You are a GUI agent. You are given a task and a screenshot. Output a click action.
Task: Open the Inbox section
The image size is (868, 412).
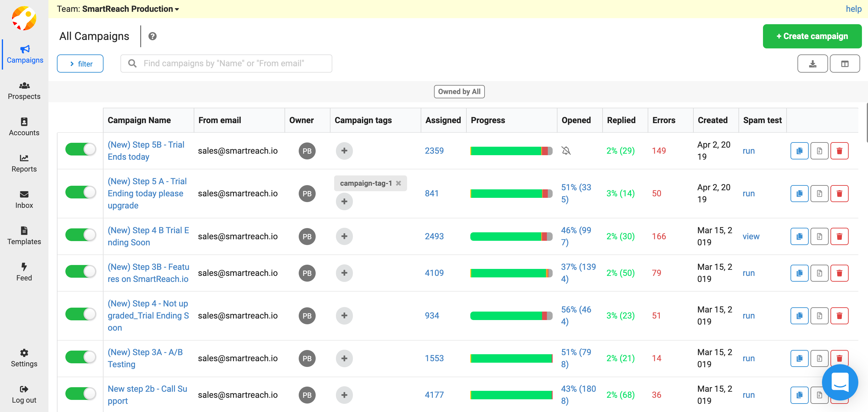[24, 199]
